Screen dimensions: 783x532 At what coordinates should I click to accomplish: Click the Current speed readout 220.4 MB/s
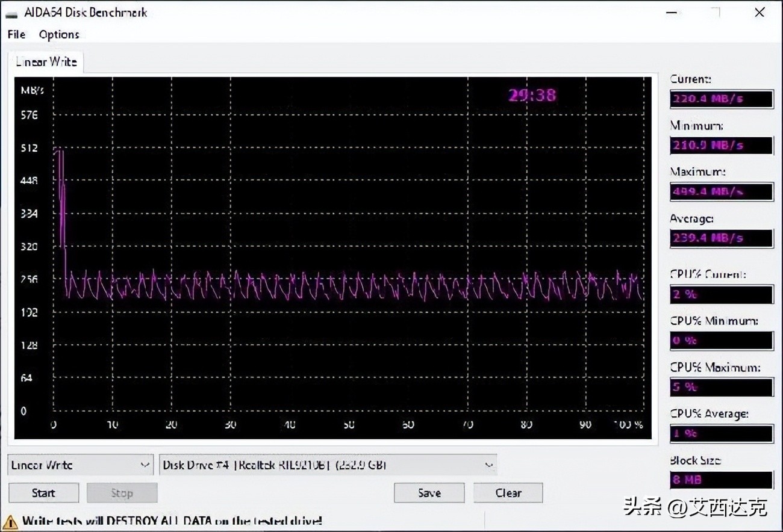tap(721, 99)
